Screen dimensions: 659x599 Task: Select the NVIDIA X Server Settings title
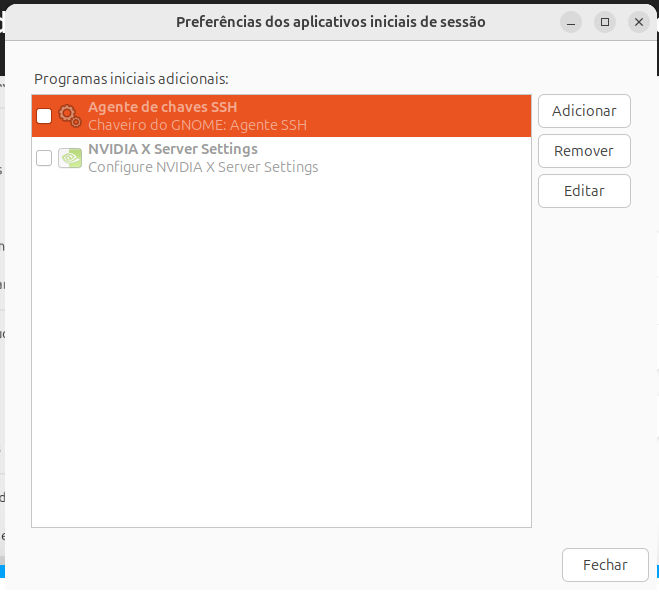(172, 149)
